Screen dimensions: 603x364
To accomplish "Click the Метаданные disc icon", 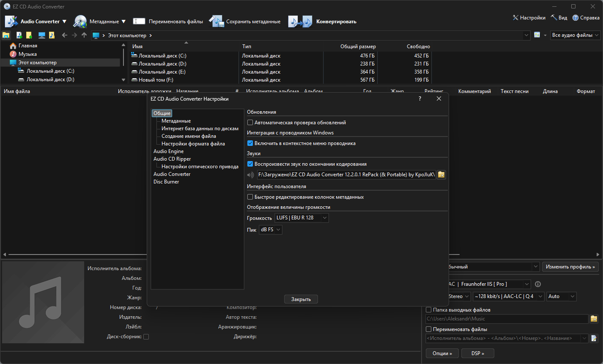I will point(80,21).
